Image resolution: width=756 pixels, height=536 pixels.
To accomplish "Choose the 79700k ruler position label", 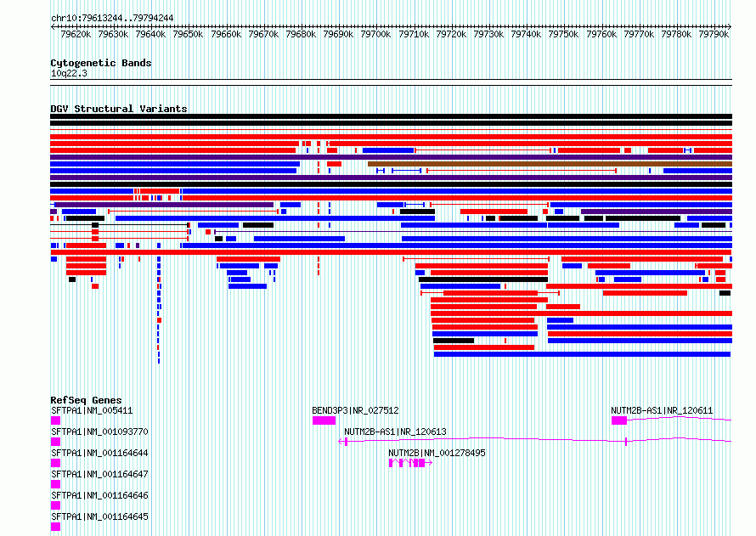I will [x=375, y=34].
